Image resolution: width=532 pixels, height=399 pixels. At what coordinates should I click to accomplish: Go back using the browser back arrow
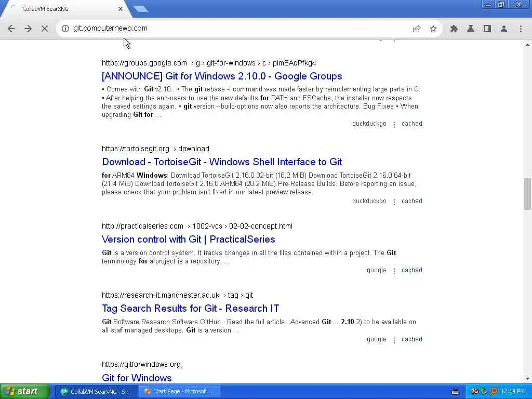(11, 29)
